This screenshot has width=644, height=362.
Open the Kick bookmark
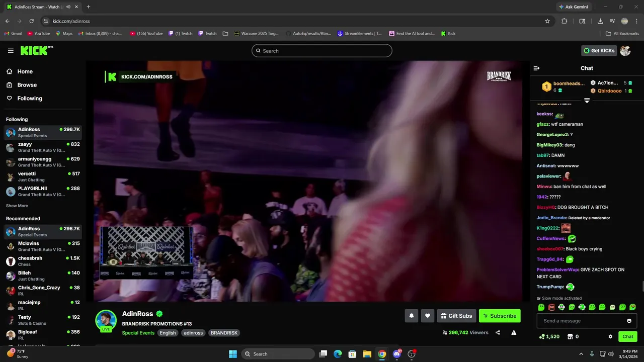pos(448,34)
